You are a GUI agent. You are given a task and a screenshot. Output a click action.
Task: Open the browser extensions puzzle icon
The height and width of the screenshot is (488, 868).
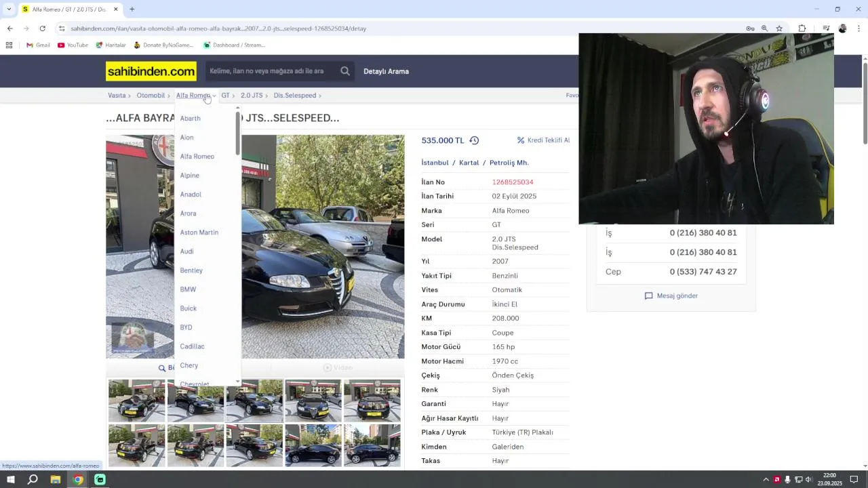(x=802, y=28)
